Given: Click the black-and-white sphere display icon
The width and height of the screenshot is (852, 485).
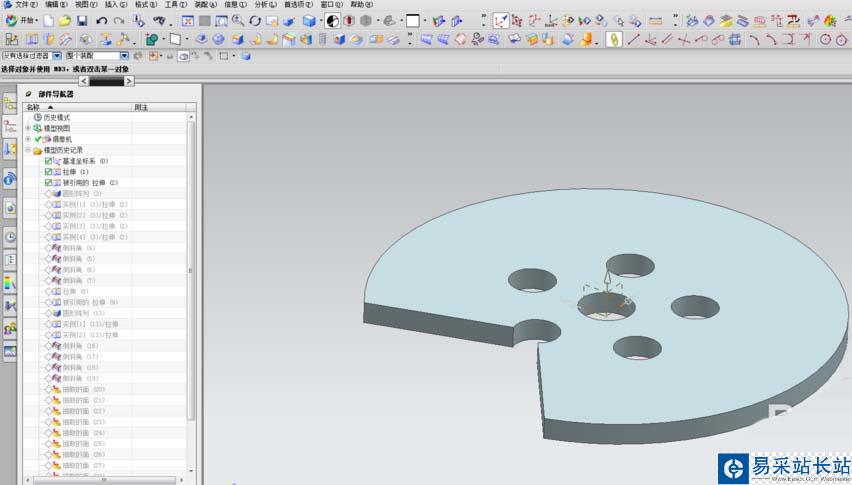Looking at the screenshot, I should [333, 21].
